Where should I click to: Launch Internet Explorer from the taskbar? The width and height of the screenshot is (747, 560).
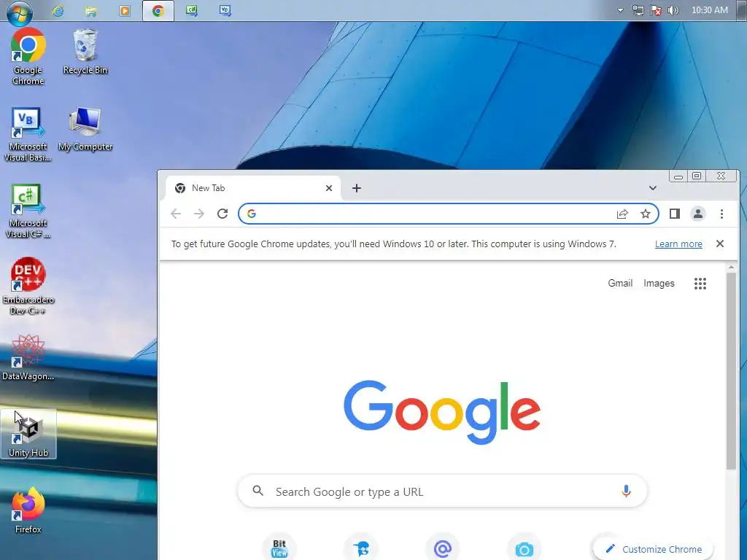[58, 10]
